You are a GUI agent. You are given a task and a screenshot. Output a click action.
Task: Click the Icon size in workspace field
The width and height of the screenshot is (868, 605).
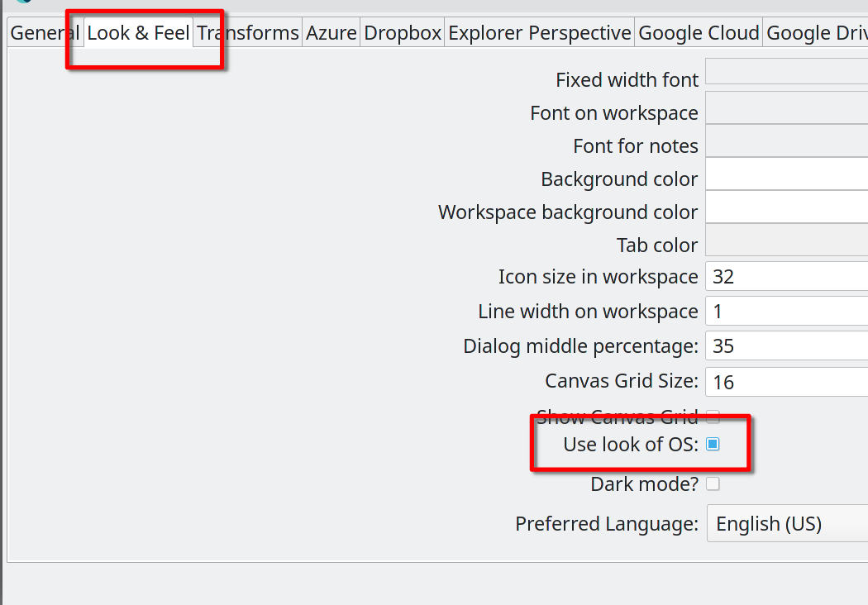click(787, 277)
